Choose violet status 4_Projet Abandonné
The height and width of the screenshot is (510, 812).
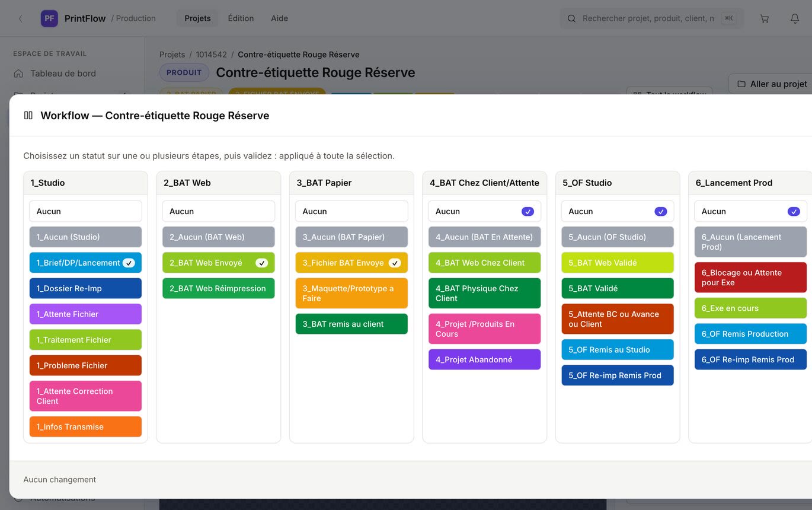(x=485, y=359)
